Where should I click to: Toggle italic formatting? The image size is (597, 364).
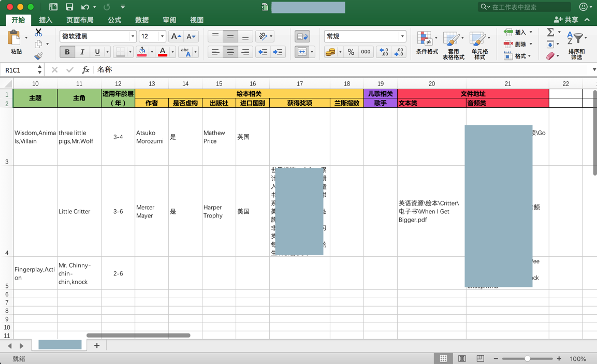[x=82, y=52]
